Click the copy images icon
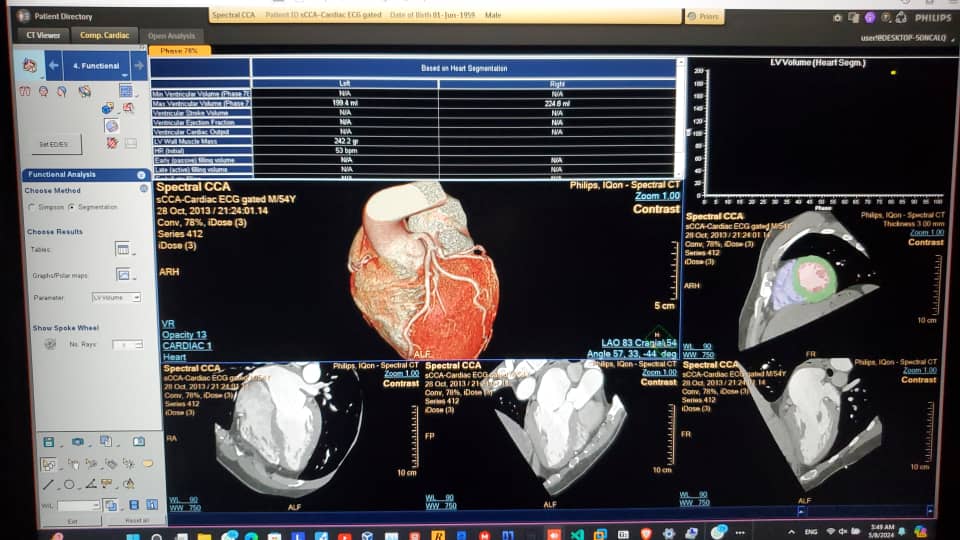Viewport: 960px width, 540px height. point(107,441)
